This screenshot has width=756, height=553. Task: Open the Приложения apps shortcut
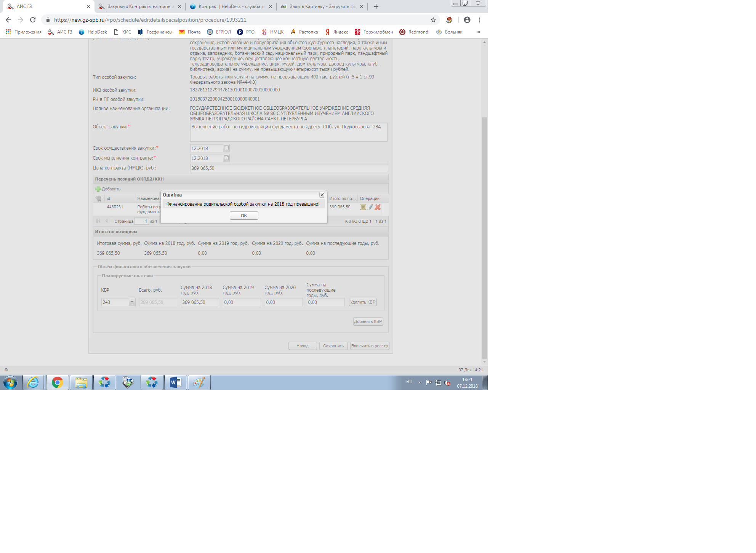tap(24, 32)
